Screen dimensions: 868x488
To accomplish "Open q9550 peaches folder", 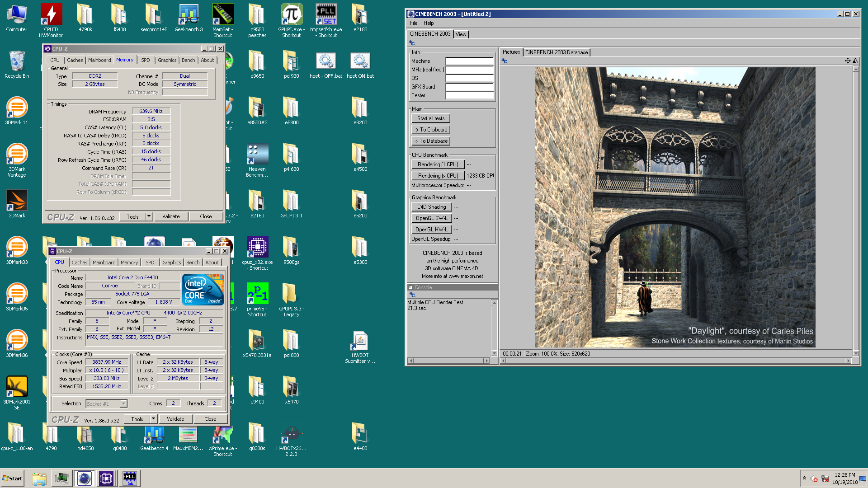I will tap(257, 20).
